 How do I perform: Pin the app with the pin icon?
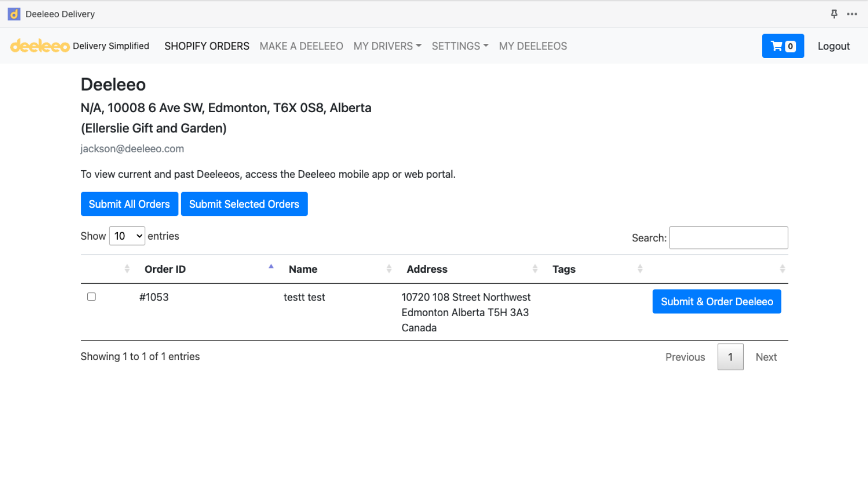click(x=834, y=14)
